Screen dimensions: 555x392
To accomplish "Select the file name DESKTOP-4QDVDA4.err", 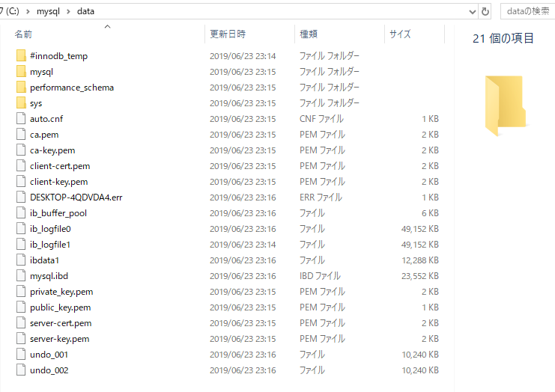I will tap(76, 197).
